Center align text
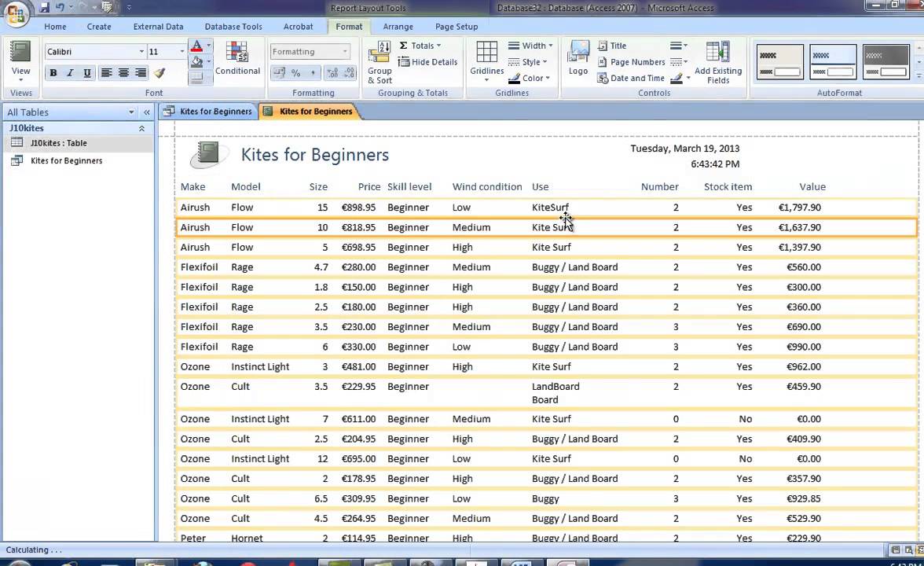Image resolution: width=924 pixels, height=566 pixels. pyautogui.click(x=123, y=73)
